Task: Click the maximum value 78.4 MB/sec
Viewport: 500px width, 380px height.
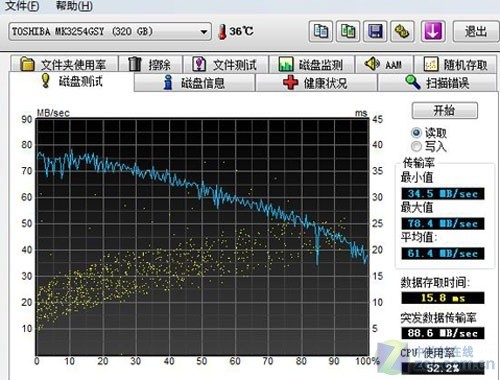Action: (443, 223)
